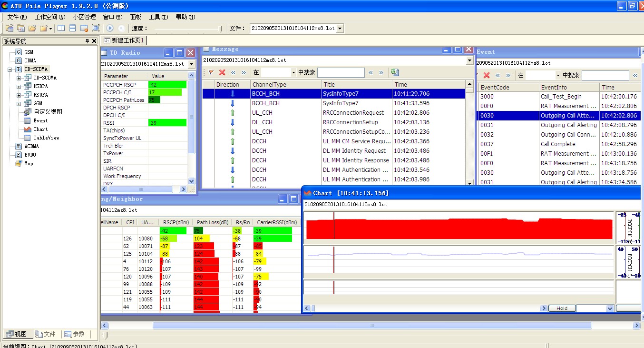Open the 文件 dropdown in main toolbar

(x=340, y=29)
